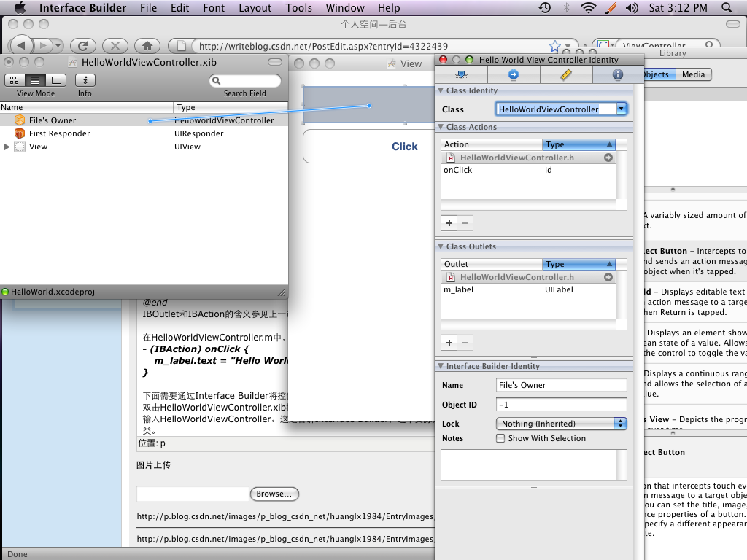Open the Apple menu
Image resolution: width=747 pixels, height=560 pixels.
click(20, 7)
